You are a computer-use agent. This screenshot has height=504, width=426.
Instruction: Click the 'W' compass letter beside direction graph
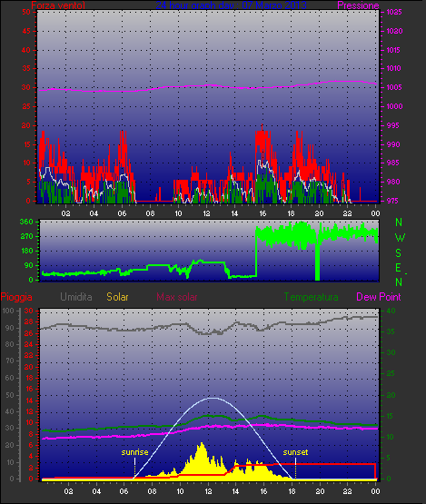tap(400, 238)
